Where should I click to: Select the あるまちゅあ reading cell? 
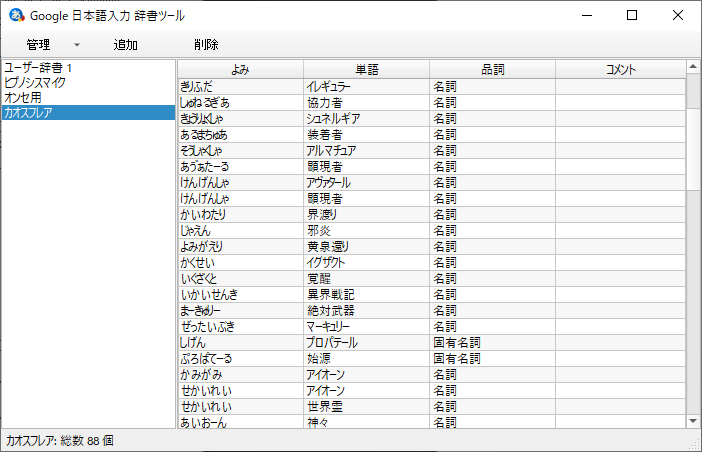pos(240,135)
